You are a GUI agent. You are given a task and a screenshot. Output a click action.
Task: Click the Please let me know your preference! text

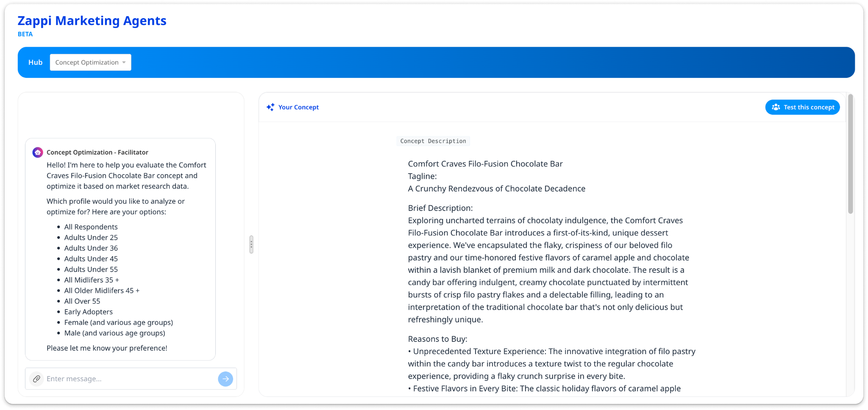[x=107, y=348]
